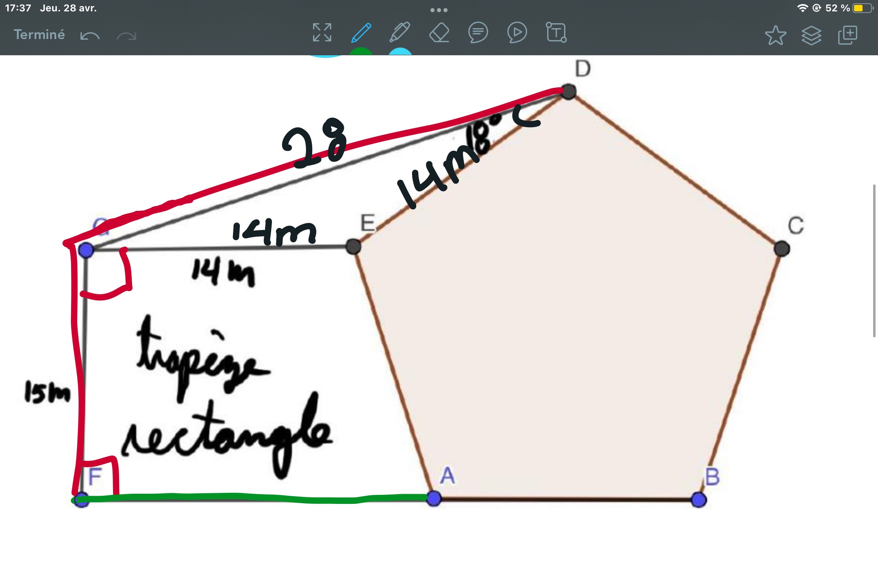Tap the Terminé button

click(x=39, y=35)
